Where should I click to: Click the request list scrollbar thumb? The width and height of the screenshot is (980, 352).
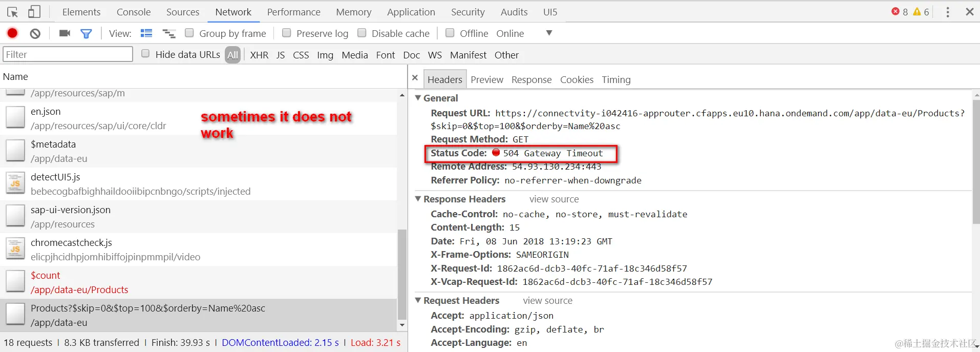pyautogui.click(x=402, y=275)
